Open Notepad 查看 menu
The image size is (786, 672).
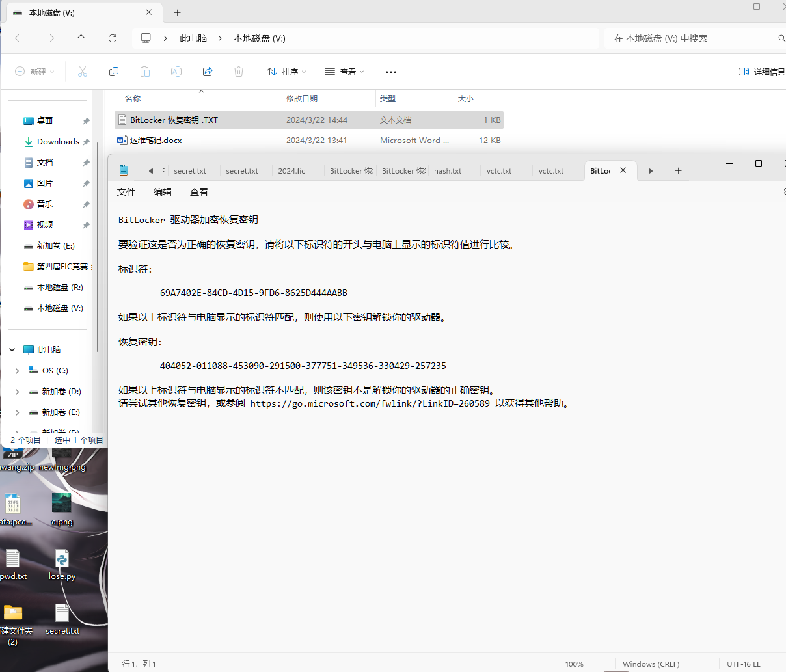(x=199, y=192)
